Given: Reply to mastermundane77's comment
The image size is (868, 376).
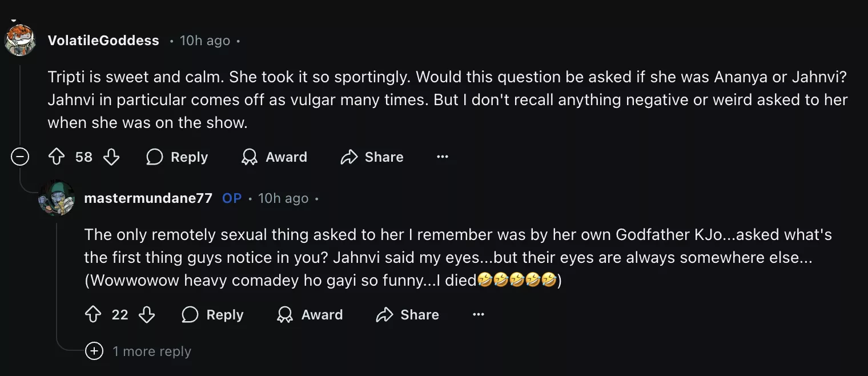Looking at the screenshot, I should [x=212, y=315].
